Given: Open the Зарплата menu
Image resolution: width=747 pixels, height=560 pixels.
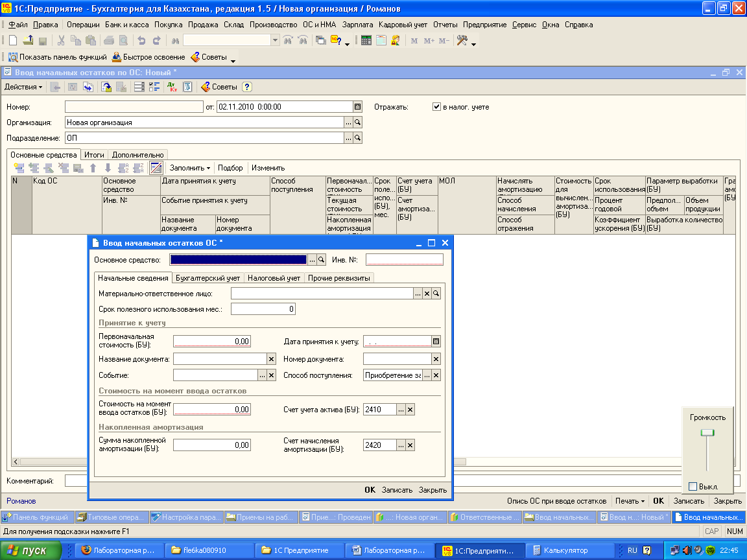Looking at the screenshot, I should pyautogui.click(x=357, y=25).
